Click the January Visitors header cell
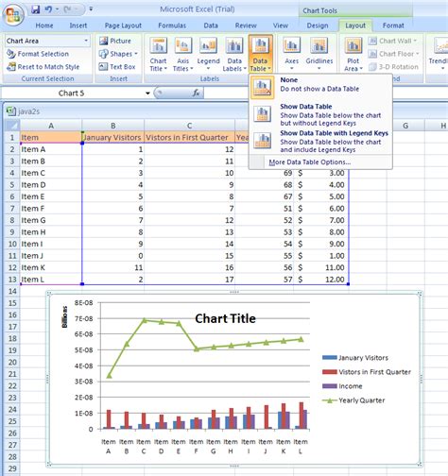Image resolution: width=448 pixels, height=476 pixels. coord(113,138)
